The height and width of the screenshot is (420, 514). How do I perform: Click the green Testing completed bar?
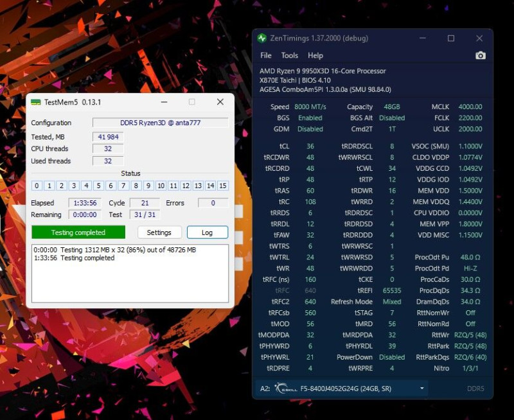(x=78, y=232)
